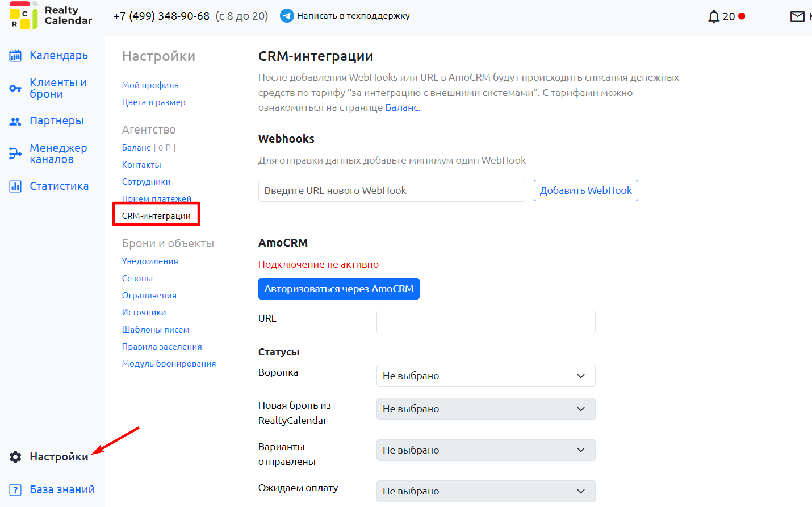Viewport: 812px width, 507px height.
Task: Follow the Баланс link in description
Action: coord(401,107)
